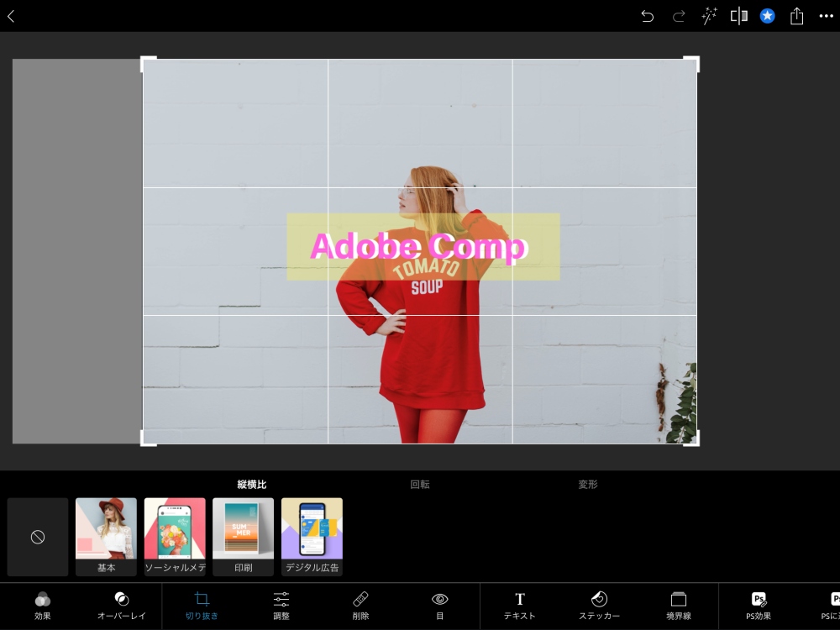
Task: Choose the 印刷 crop preset
Action: (x=244, y=537)
